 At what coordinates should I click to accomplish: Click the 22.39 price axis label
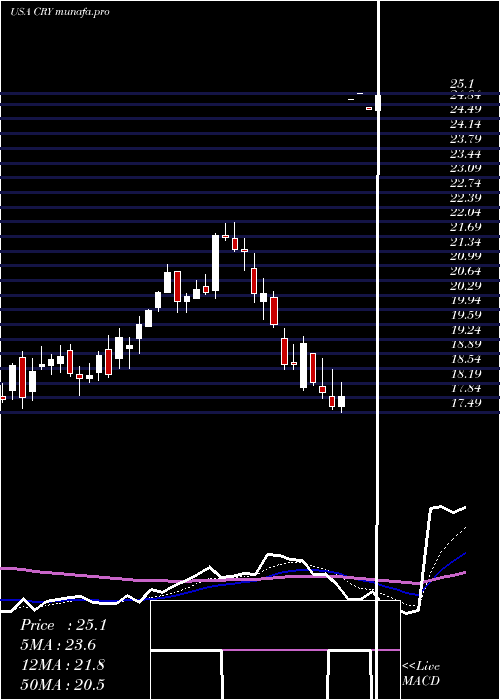point(466,198)
